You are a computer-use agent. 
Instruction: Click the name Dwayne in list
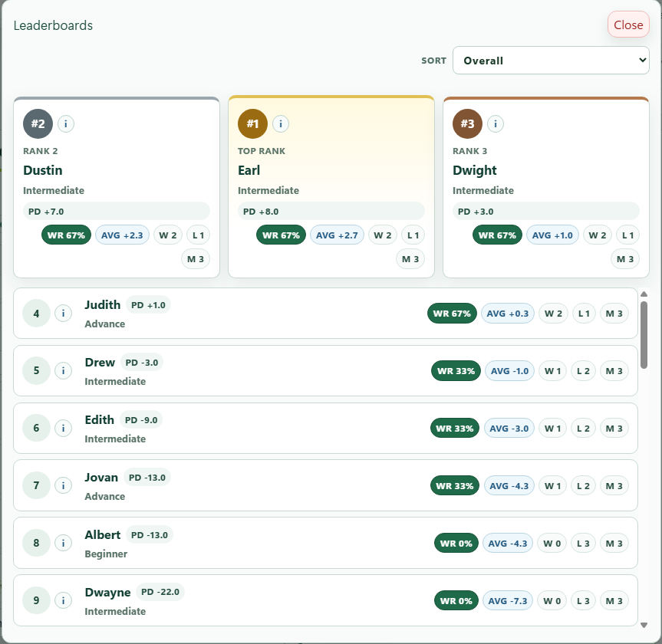click(x=107, y=592)
